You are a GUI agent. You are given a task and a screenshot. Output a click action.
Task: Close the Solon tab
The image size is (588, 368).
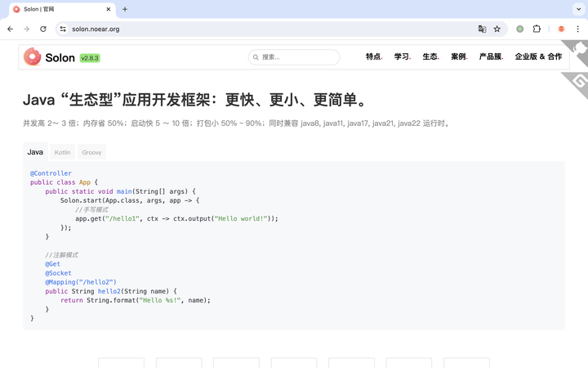pyautogui.click(x=109, y=9)
